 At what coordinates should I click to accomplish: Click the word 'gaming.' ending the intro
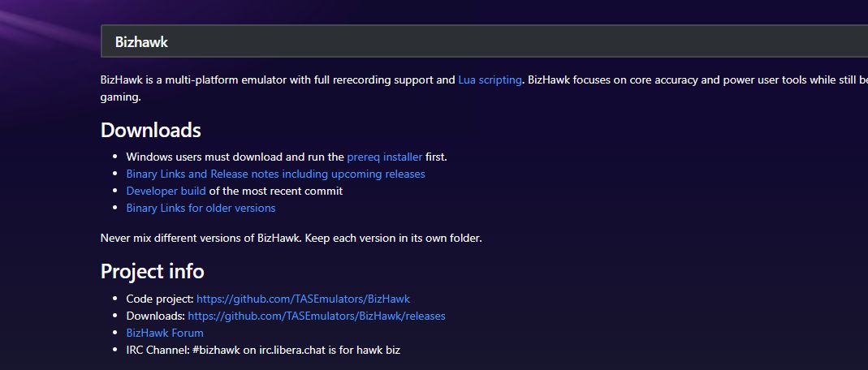pyautogui.click(x=121, y=97)
